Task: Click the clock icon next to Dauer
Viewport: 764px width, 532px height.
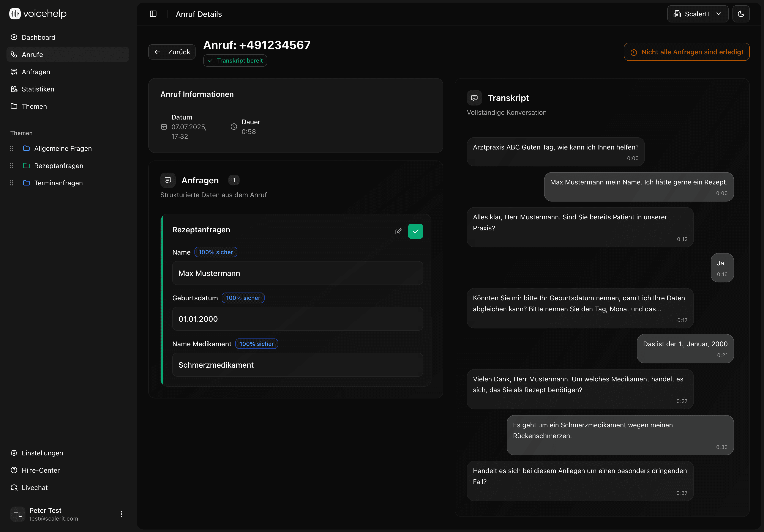Action: point(234,127)
